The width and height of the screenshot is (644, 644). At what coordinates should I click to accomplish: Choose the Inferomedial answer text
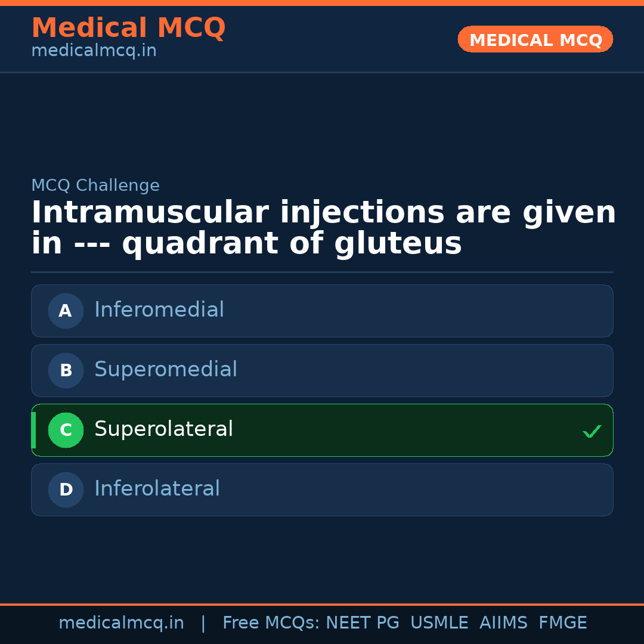[x=159, y=310]
